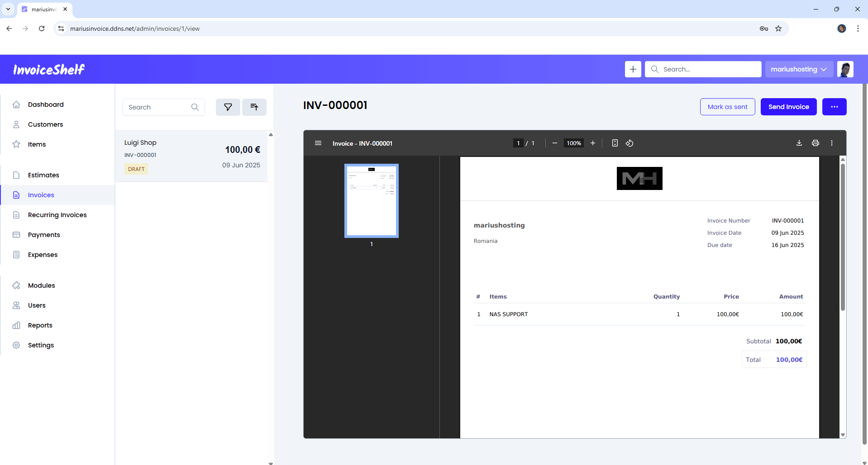Image resolution: width=868 pixels, height=465 pixels.
Task: Select the Luigi Shop invoice entry
Action: [191, 156]
